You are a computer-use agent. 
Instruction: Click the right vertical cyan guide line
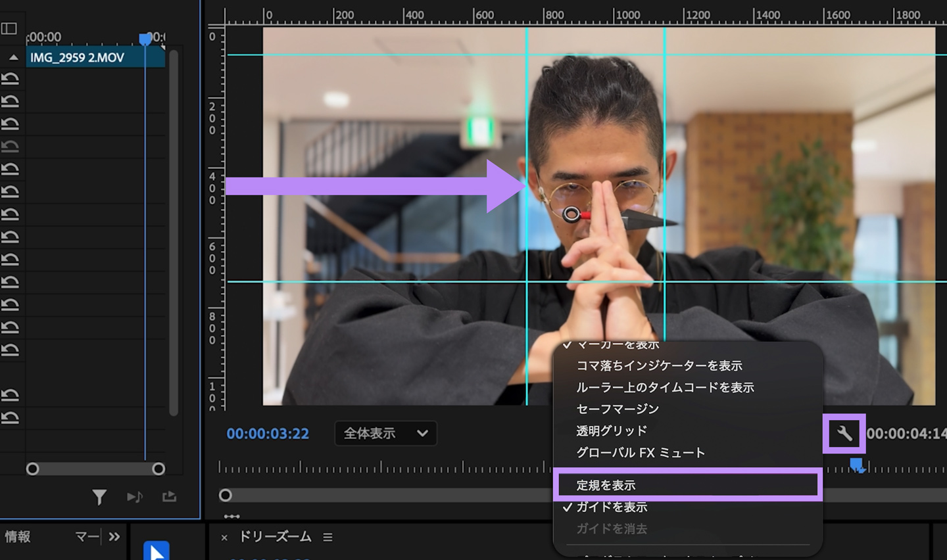(x=664, y=184)
